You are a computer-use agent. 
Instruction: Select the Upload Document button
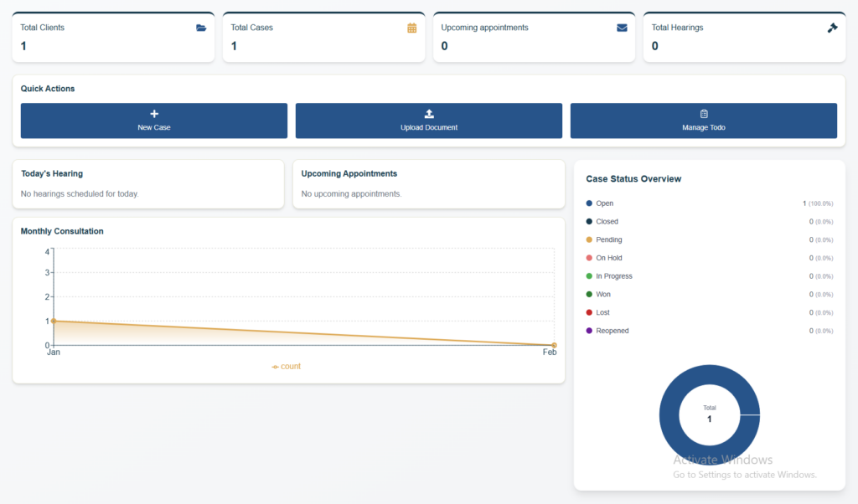coord(429,121)
